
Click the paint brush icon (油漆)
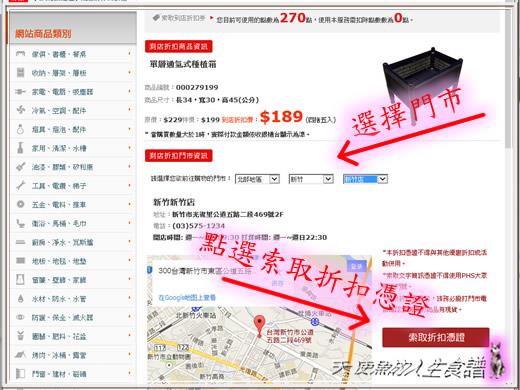(20, 166)
